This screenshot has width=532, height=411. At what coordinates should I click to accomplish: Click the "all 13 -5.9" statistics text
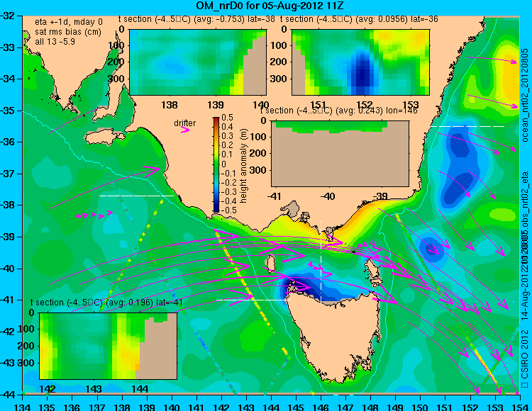[x=55, y=42]
